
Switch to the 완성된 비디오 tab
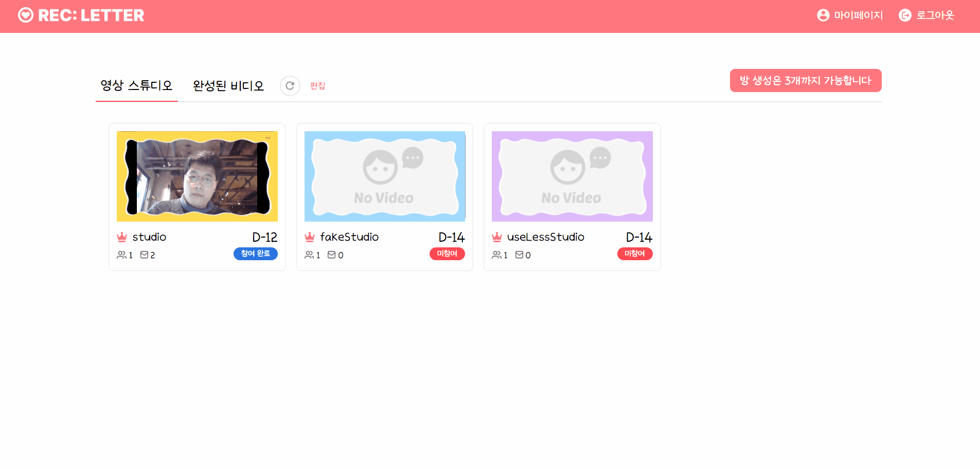[228, 85]
